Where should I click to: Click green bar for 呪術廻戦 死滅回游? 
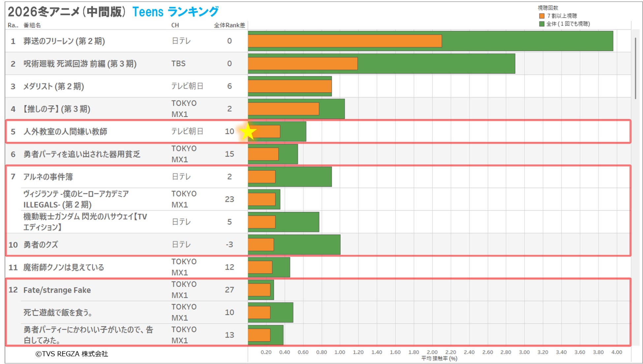click(435, 64)
